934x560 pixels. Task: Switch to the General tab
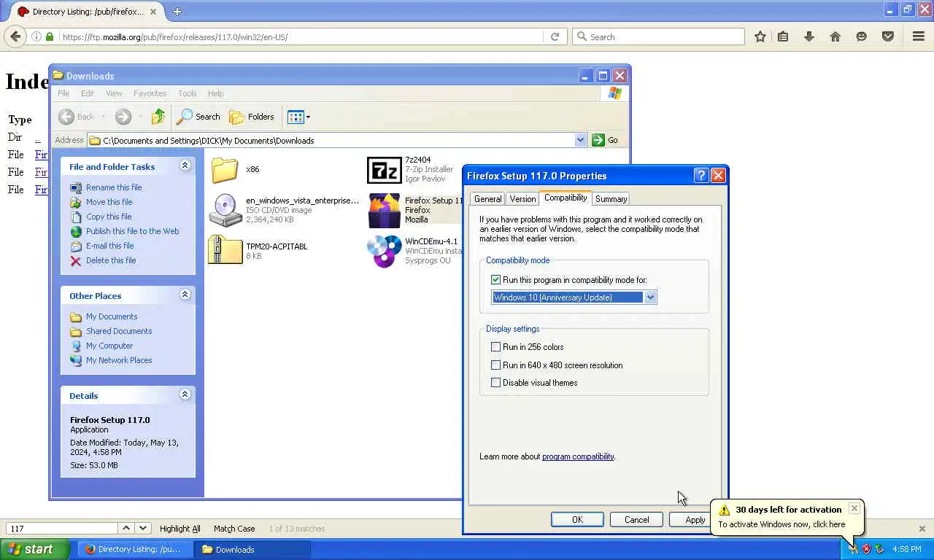(487, 199)
